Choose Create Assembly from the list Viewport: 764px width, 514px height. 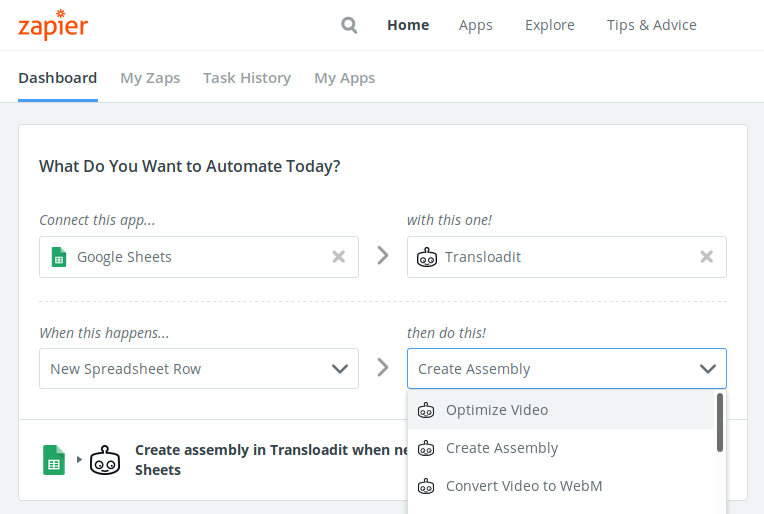click(x=561, y=448)
